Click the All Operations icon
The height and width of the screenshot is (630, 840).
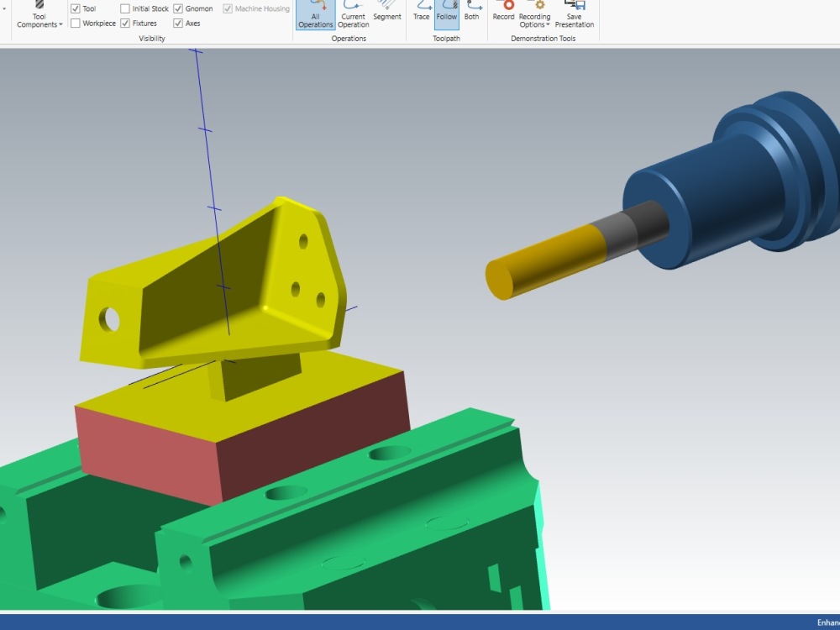pyautogui.click(x=316, y=13)
